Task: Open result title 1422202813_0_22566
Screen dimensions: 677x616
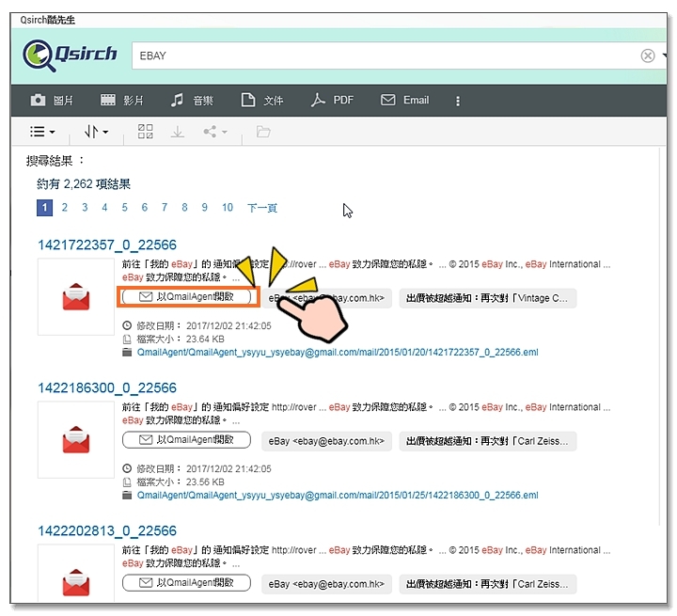Action: (107, 531)
